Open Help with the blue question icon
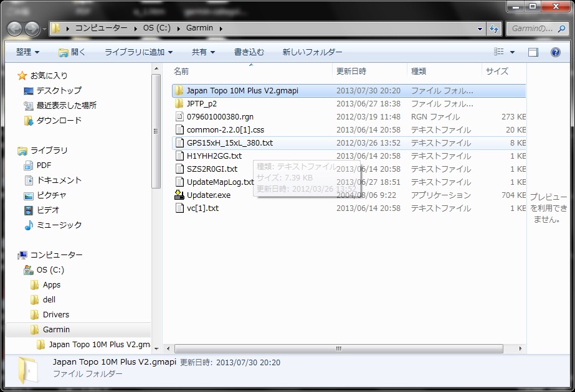Screen dimensions: 575x392 [x=556, y=52]
